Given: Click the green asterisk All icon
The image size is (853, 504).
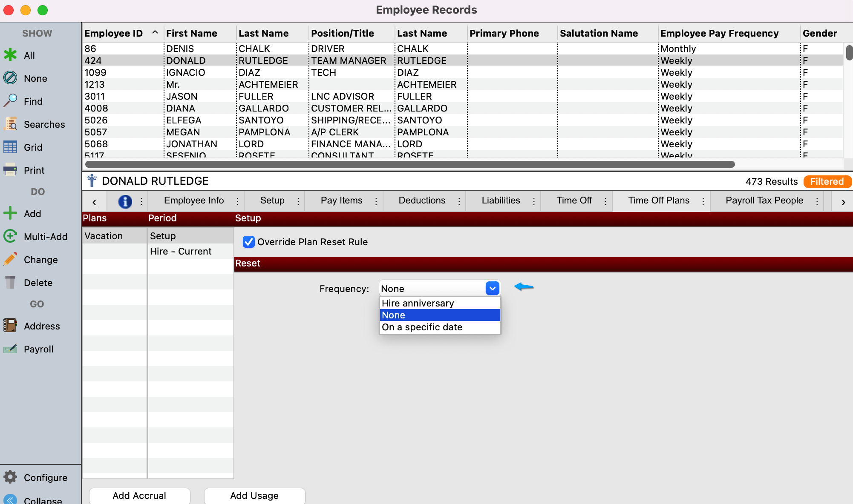Looking at the screenshot, I should point(10,55).
